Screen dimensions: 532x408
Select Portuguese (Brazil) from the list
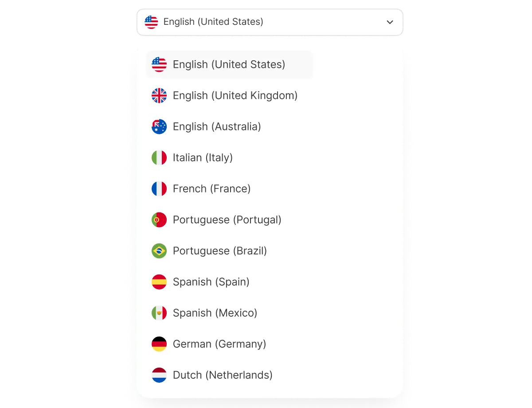pos(219,251)
